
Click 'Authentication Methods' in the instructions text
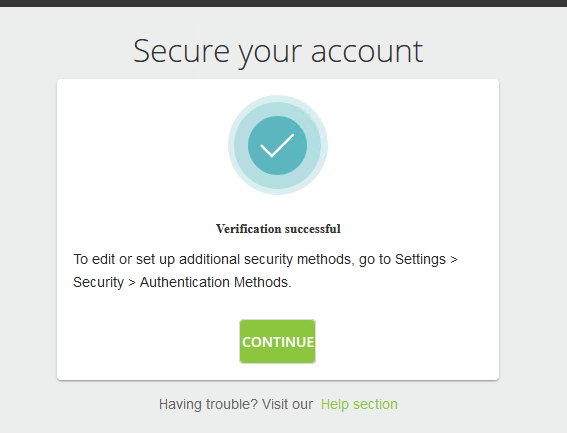(216, 282)
